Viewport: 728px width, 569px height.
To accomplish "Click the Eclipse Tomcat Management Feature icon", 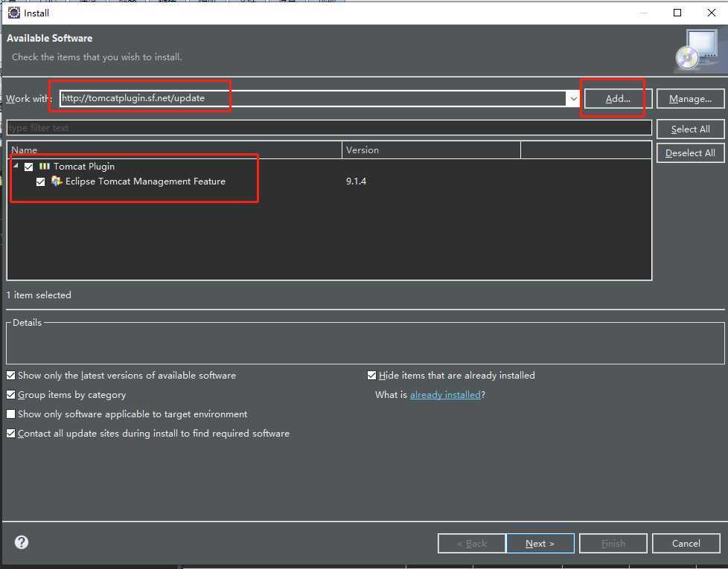I will [x=57, y=181].
